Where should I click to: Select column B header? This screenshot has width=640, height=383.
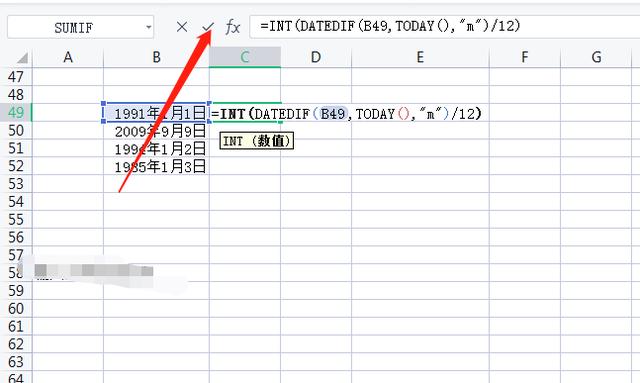point(156,57)
